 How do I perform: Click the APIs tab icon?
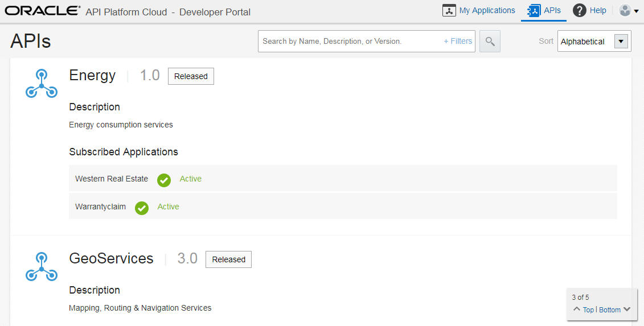[534, 11]
